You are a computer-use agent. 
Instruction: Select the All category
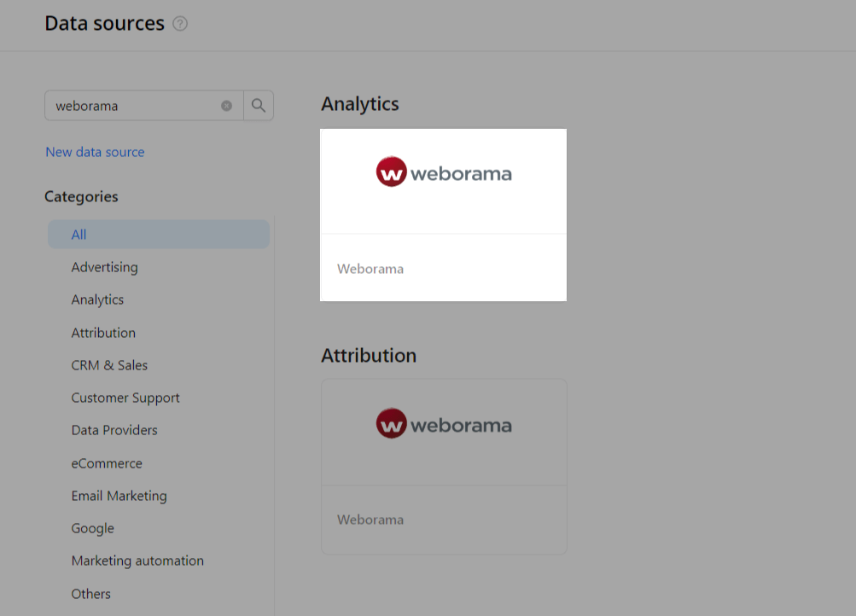[79, 235]
